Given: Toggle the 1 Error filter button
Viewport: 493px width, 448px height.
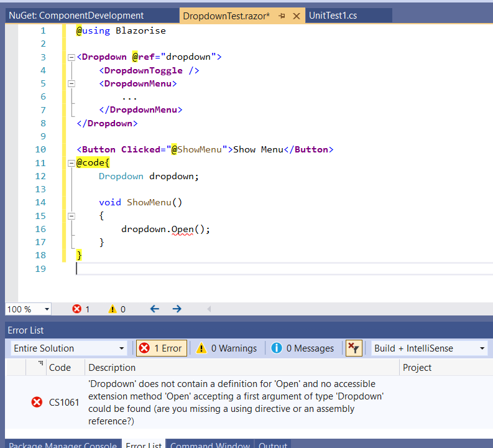Looking at the screenshot, I should tap(161, 348).
